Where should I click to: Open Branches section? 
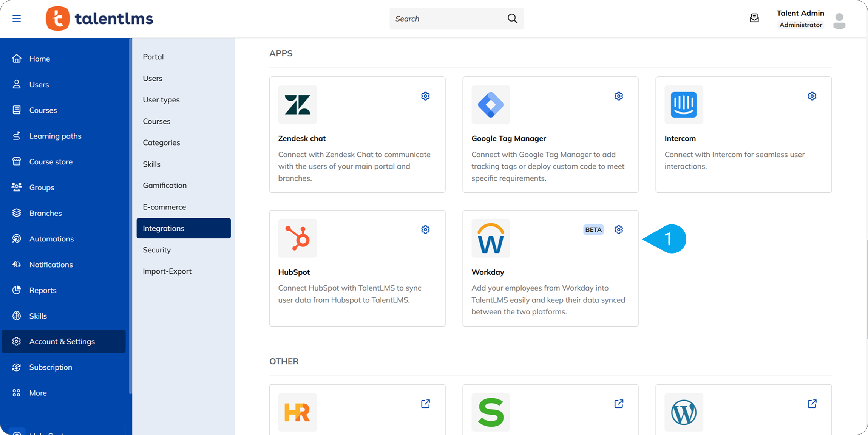tap(63, 213)
